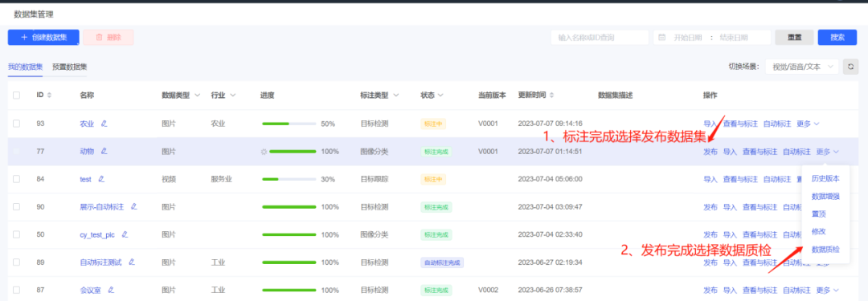Viewport: 868px width, 301px height.
Task: Click the edit pencil icon beside 农业
Action: (104, 124)
